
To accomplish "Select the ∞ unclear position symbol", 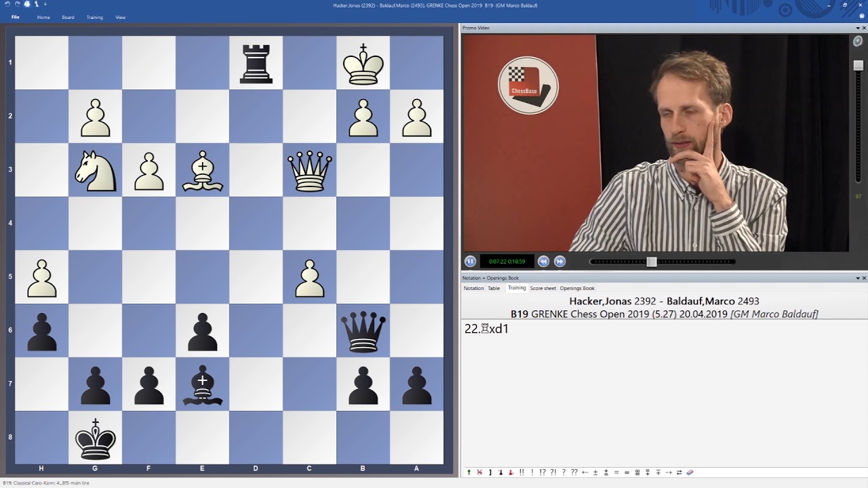I will [627, 472].
